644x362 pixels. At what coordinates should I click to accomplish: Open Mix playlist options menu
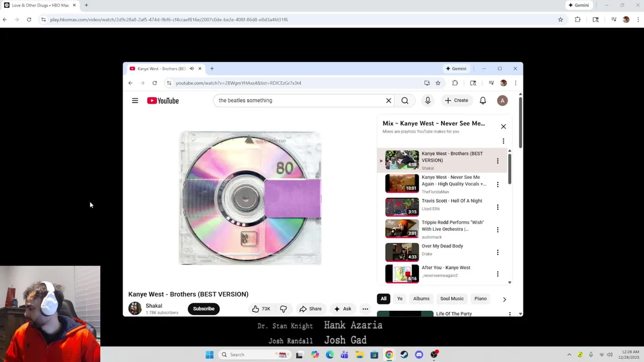coord(503,141)
